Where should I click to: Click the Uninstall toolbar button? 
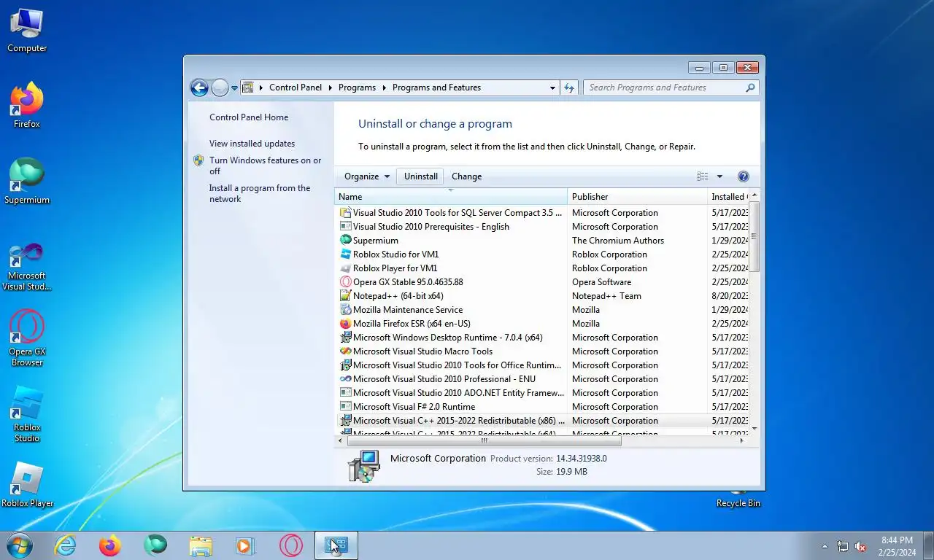click(x=421, y=176)
